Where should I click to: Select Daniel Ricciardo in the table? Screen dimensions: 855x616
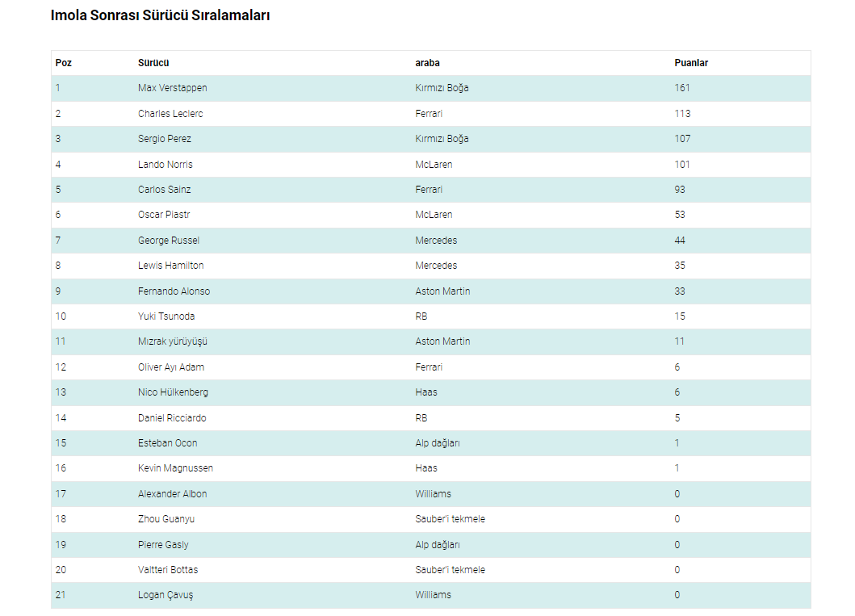pos(171,418)
